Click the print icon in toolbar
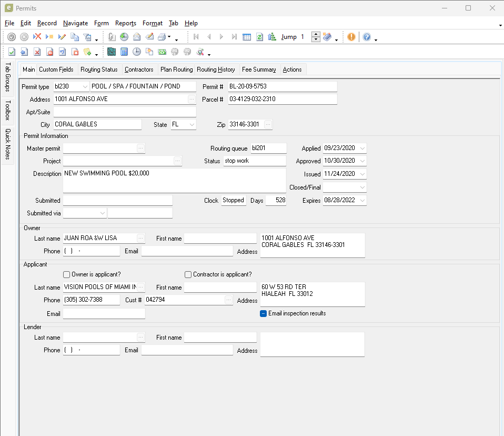The width and height of the screenshot is (504, 436). [x=163, y=37]
